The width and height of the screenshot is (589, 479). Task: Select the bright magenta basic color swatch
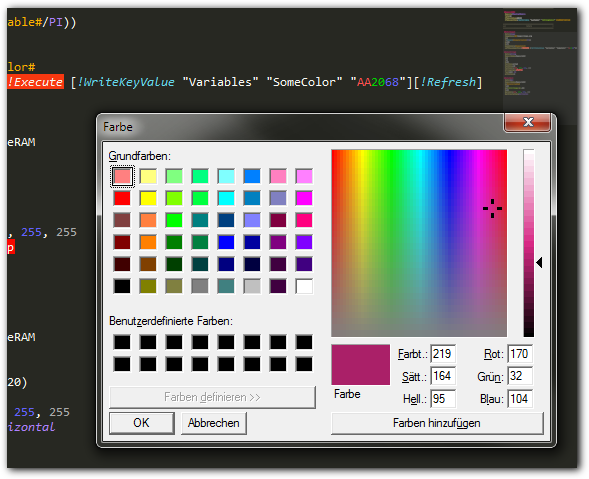click(304, 198)
